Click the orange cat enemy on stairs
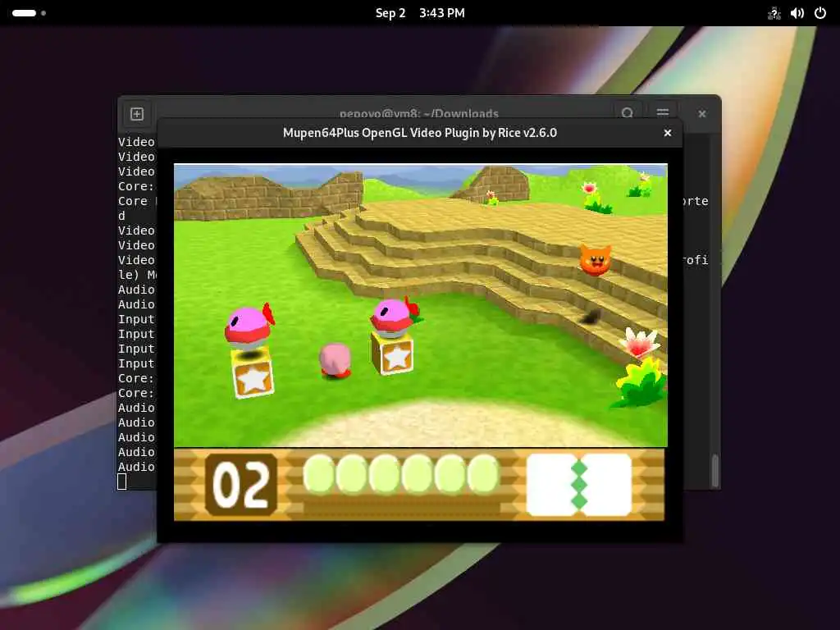This screenshot has height=630, width=840. point(596,260)
